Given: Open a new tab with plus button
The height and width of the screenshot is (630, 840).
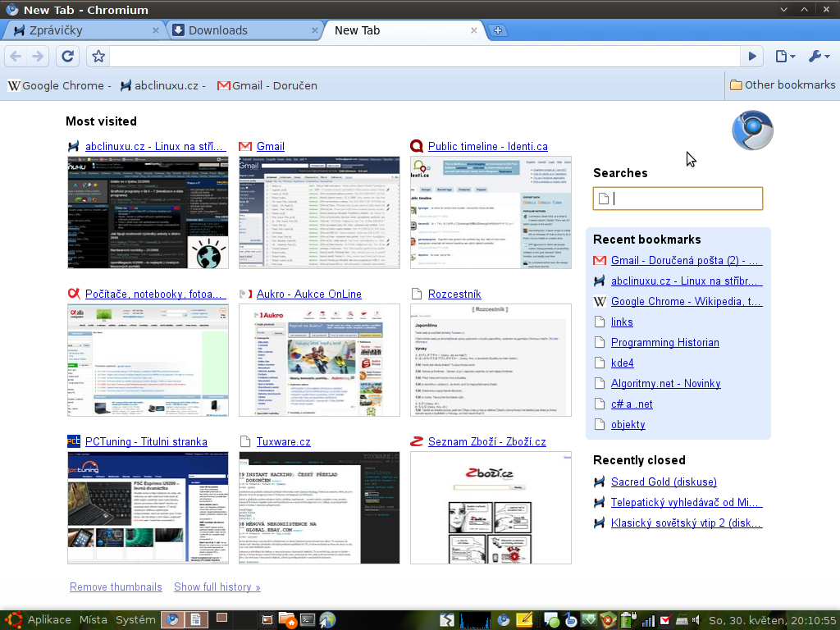Looking at the screenshot, I should 498,30.
